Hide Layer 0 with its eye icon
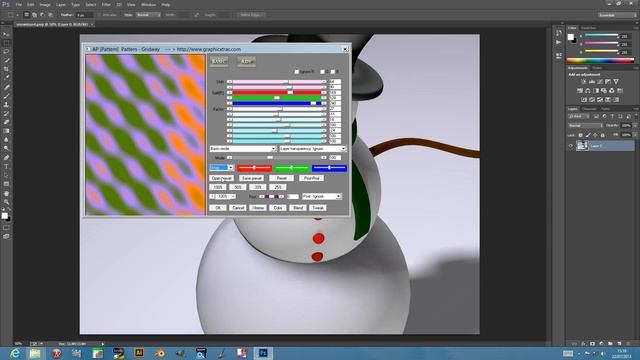The image size is (640, 360). (571, 146)
